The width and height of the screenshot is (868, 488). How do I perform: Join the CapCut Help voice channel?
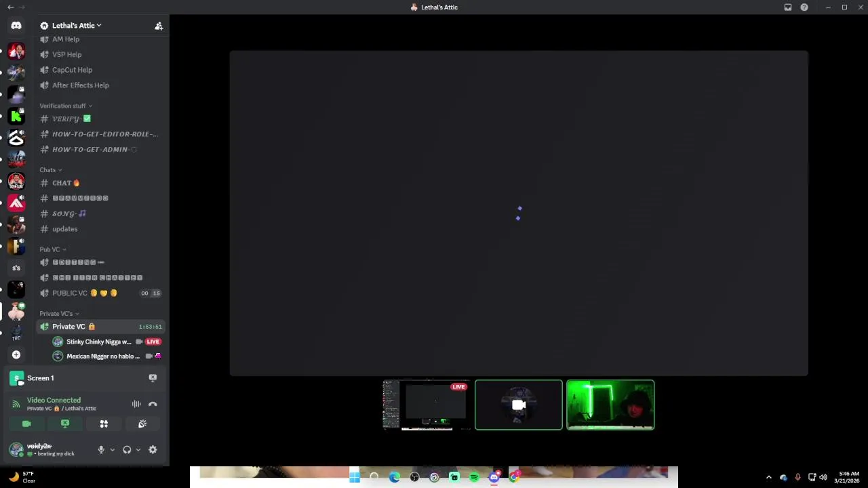100,70
